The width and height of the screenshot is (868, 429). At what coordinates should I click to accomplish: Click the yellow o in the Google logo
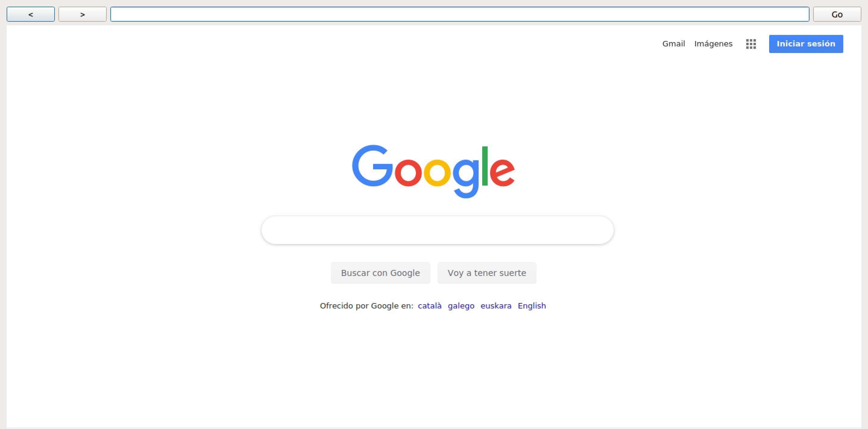point(437,172)
